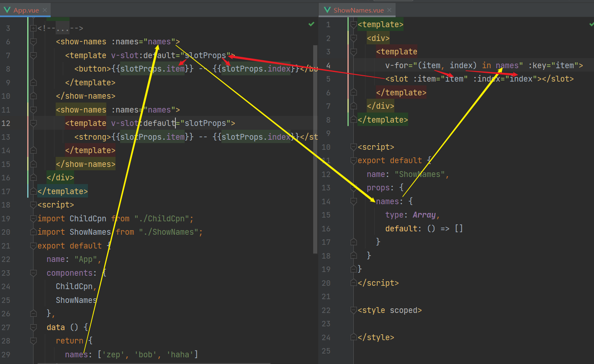Image resolution: width=594 pixels, height=364 pixels.
Task: Click the 'haha' string in the names array
Action: (180, 354)
